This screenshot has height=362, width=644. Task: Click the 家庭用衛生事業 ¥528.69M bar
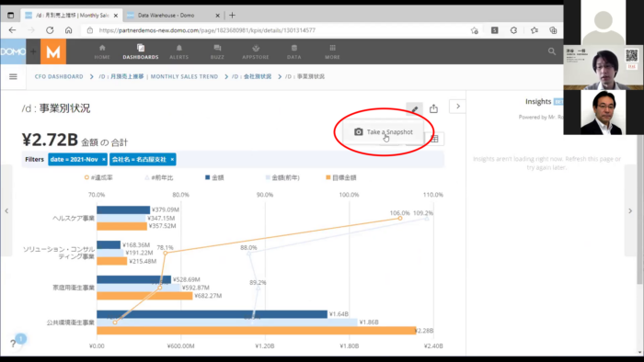click(134, 279)
